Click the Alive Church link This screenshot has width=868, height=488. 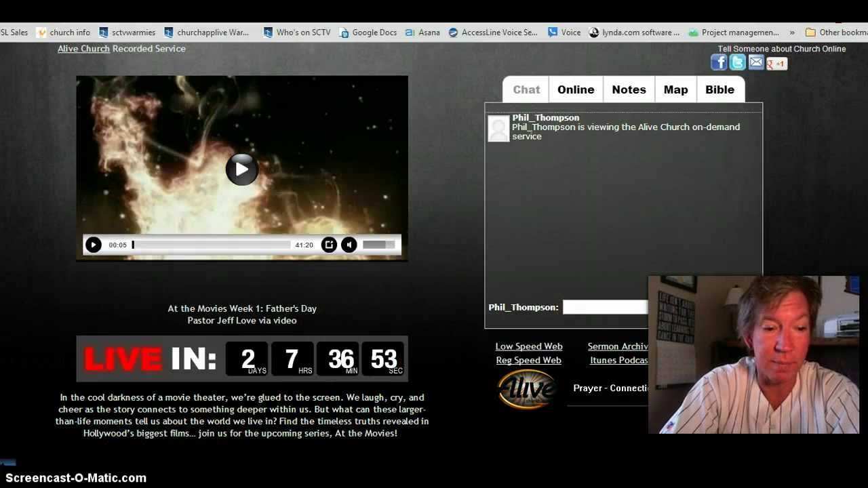point(83,49)
